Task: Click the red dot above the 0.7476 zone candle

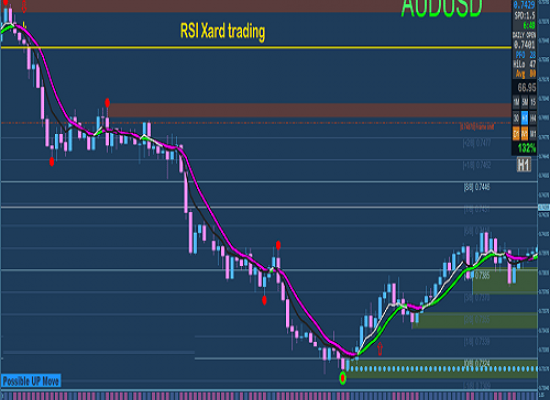Action: [107, 103]
